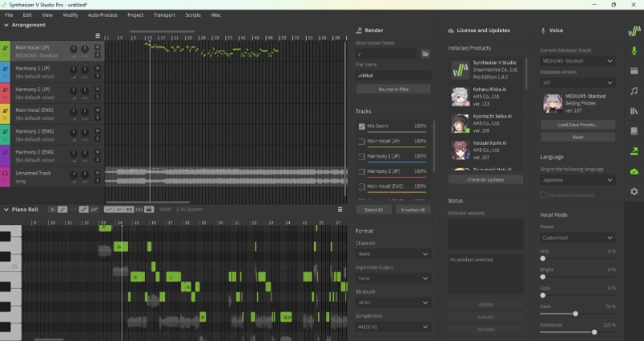
Task: Click the Check for Updates button
Action: click(485, 179)
